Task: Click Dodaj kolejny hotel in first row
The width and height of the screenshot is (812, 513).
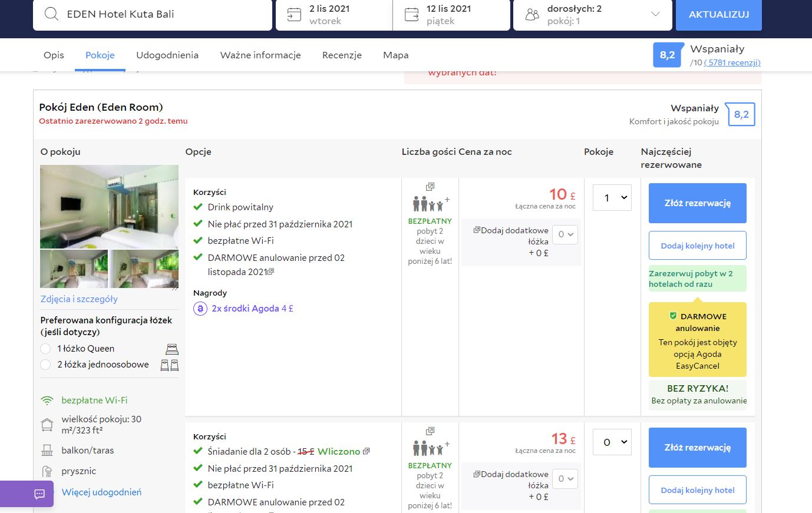Action: 698,246
